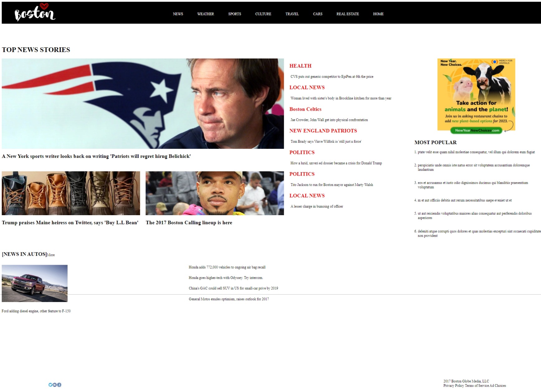Open the Brookline kitchen sister's body story
The width and height of the screenshot is (541, 392).
pos(341,98)
